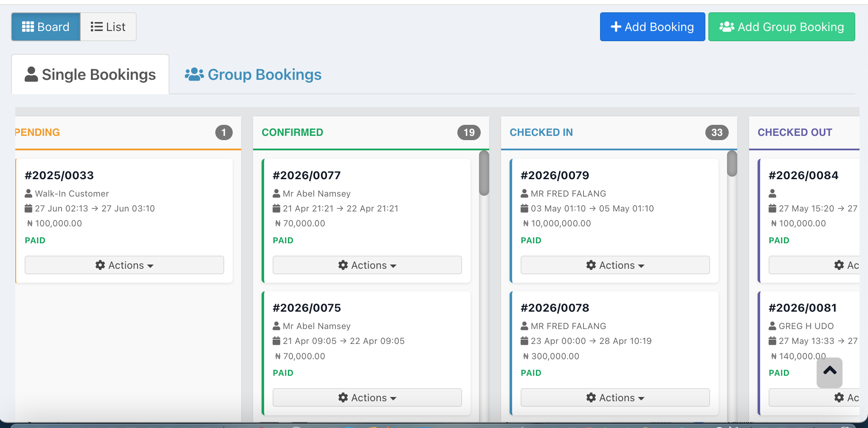Open Actions dropdown for booking #2026/0077

[367, 265]
